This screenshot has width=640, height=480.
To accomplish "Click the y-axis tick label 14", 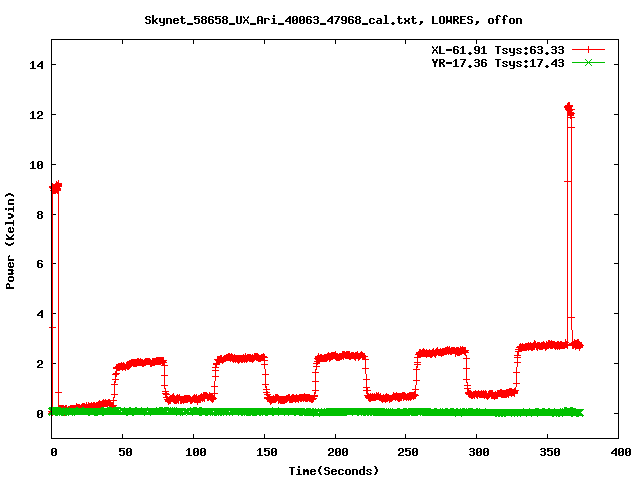I will coord(36,65).
